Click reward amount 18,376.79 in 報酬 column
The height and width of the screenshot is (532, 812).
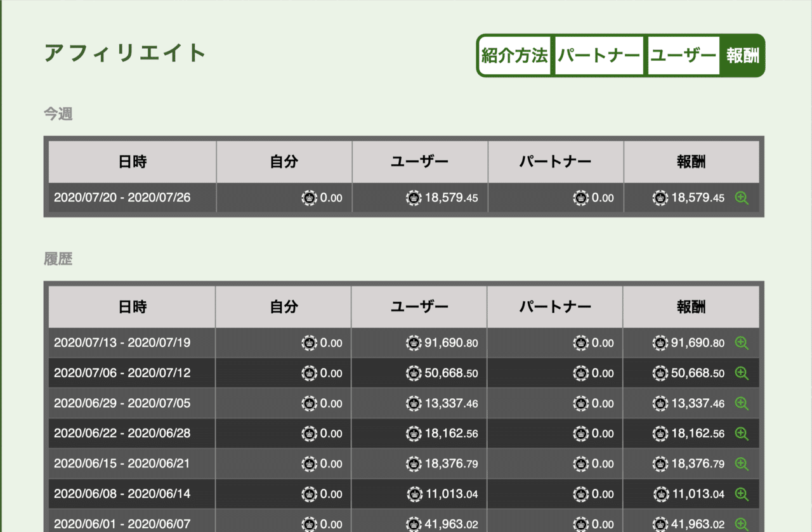coord(698,464)
